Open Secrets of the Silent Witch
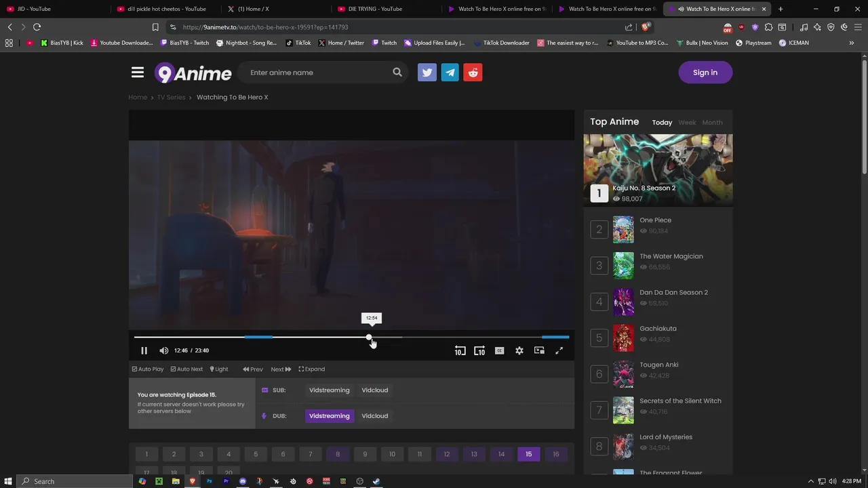The width and height of the screenshot is (868, 488). tap(680, 401)
